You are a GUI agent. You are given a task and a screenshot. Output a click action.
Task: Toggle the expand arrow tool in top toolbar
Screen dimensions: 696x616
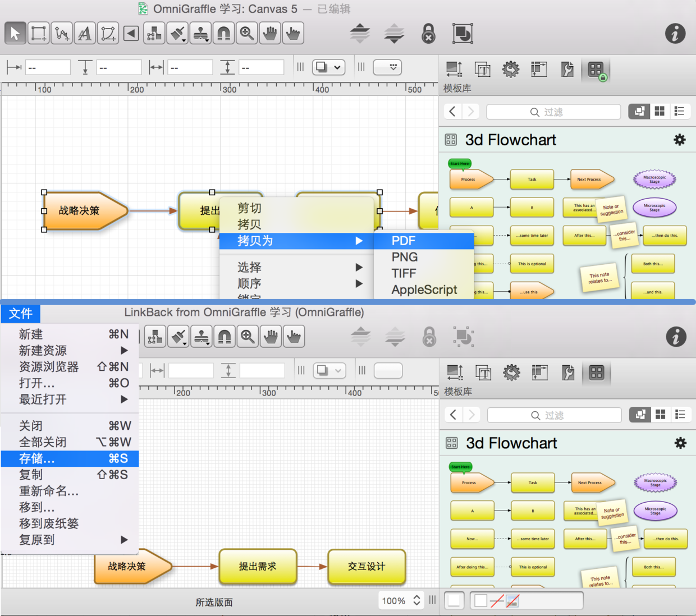131,33
